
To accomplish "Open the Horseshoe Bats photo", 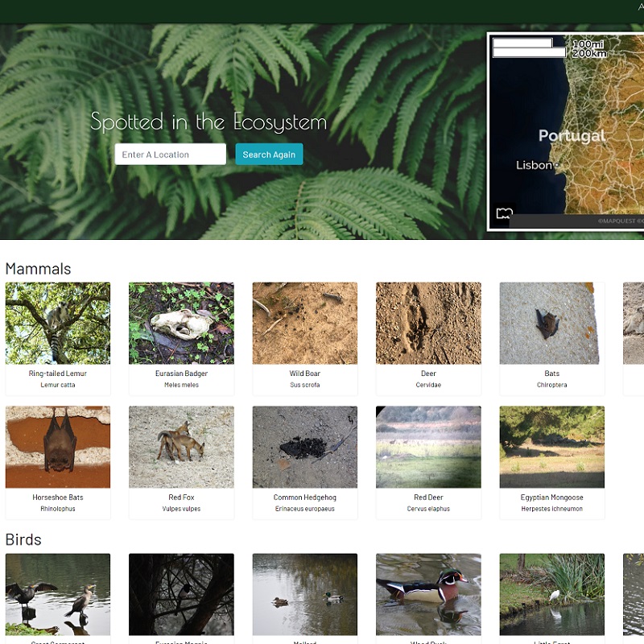I will click(x=58, y=448).
